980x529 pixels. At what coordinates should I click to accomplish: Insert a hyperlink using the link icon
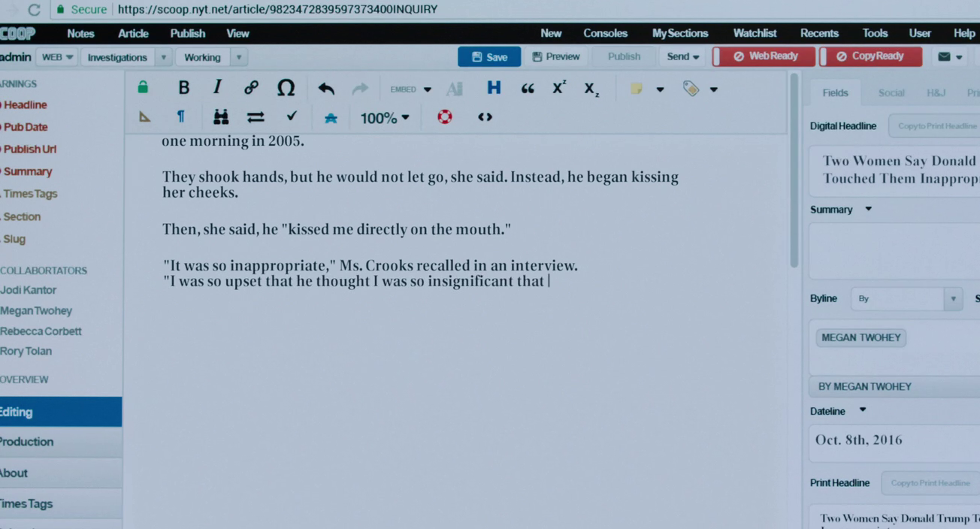pyautogui.click(x=251, y=88)
